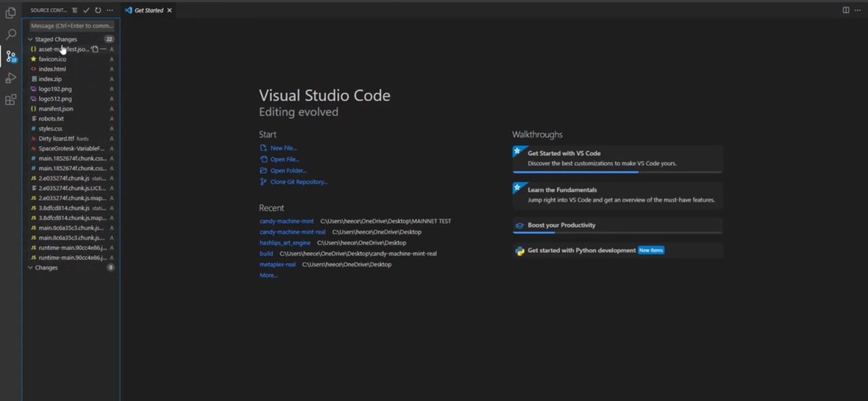Screen dimensions: 868x401
Task: Select the Source Control activity bar icon
Action: tap(11, 56)
